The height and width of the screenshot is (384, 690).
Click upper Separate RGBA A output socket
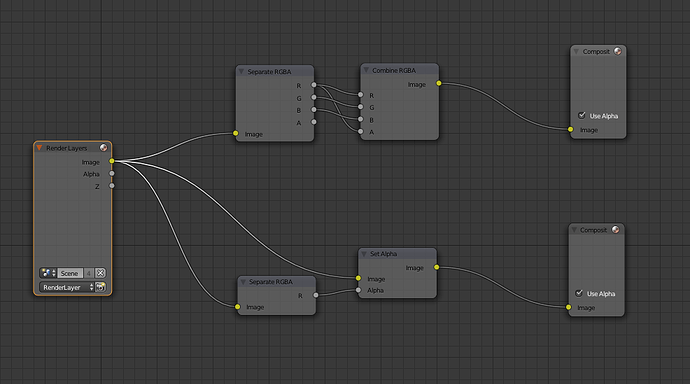314,122
